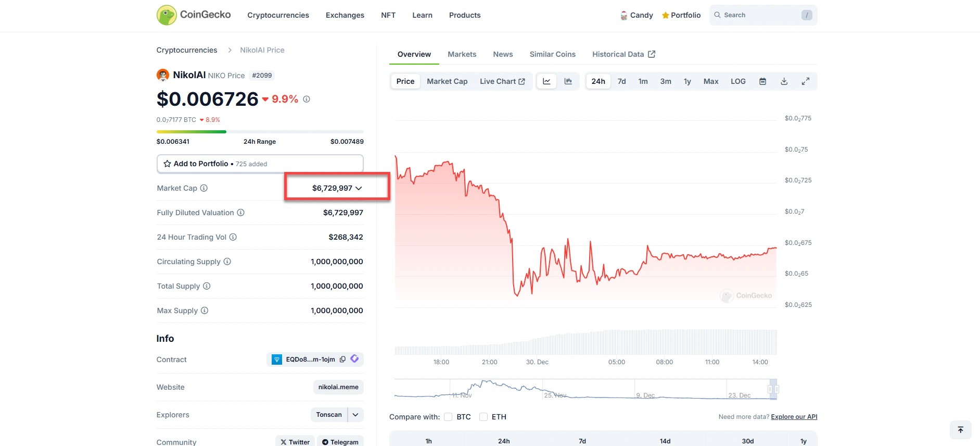980x446 pixels.
Task: Toggle the LOG scale chart option
Action: click(x=738, y=81)
